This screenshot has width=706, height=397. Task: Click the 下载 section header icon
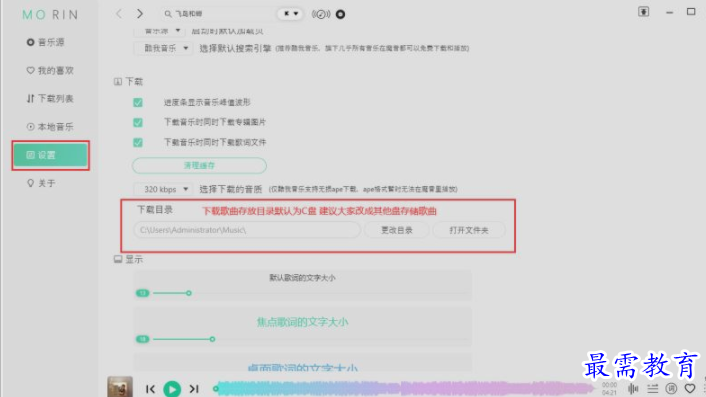click(x=118, y=82)
